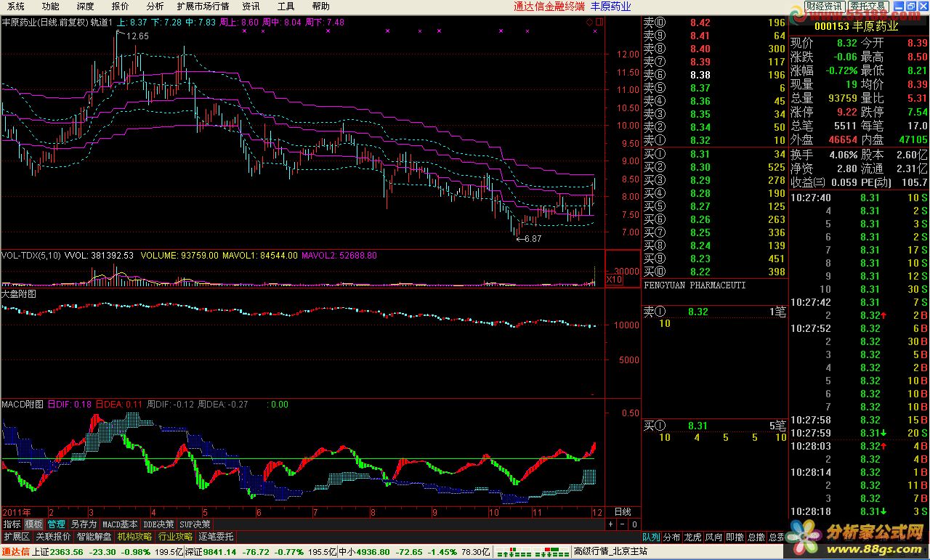
Task: Click the 卖① ask price 8.32 row
Action: [x=714, y=140]
